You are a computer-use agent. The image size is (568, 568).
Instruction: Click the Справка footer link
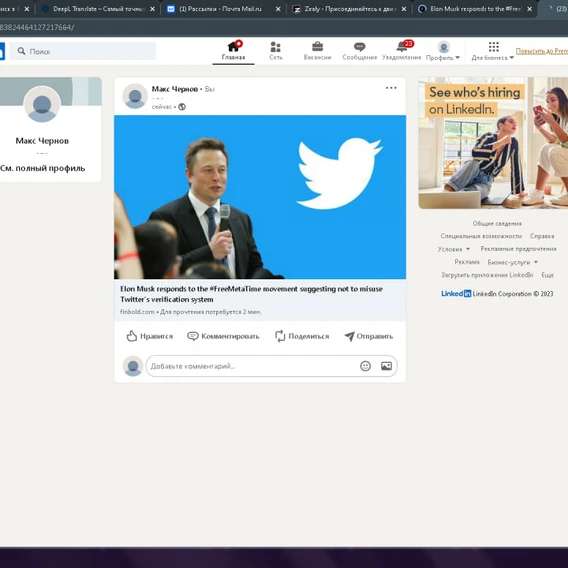click(542, 236)
